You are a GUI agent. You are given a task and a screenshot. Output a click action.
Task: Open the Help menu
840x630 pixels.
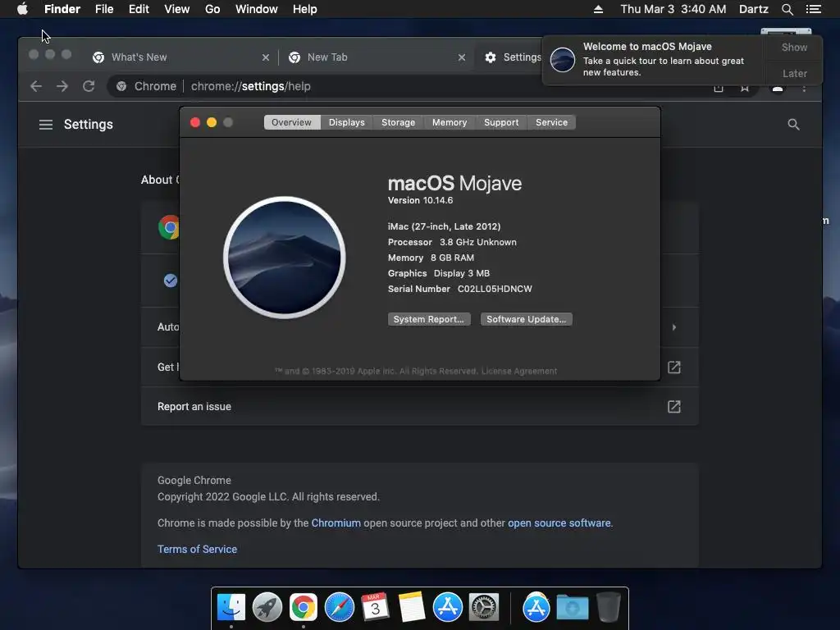click(x=305, y=9)
